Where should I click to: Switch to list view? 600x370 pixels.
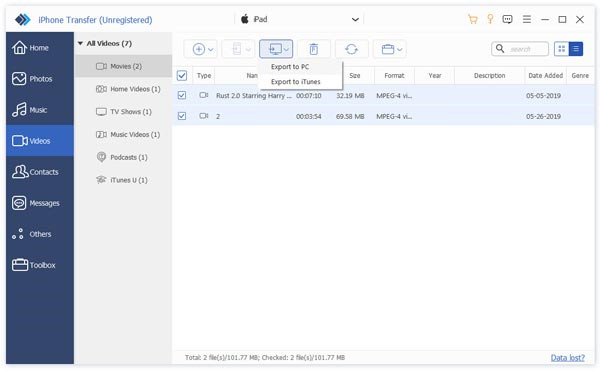point(576,49)
